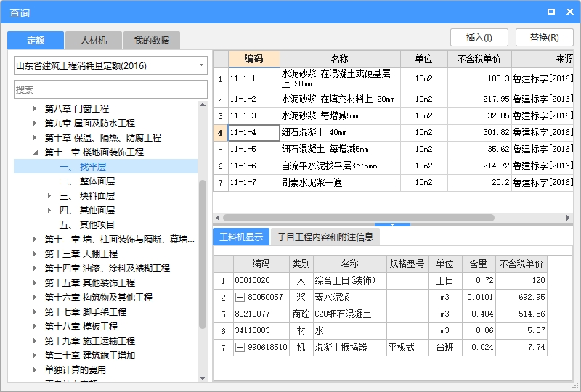The width and height of the screenshot is (581, 392).
Task: Click the quota table horizontal scrollbar thumb
Action: (358, 218)
